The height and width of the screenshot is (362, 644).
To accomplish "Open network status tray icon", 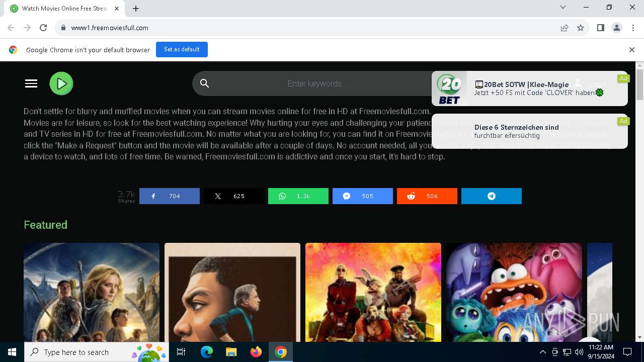I will 567,352.
